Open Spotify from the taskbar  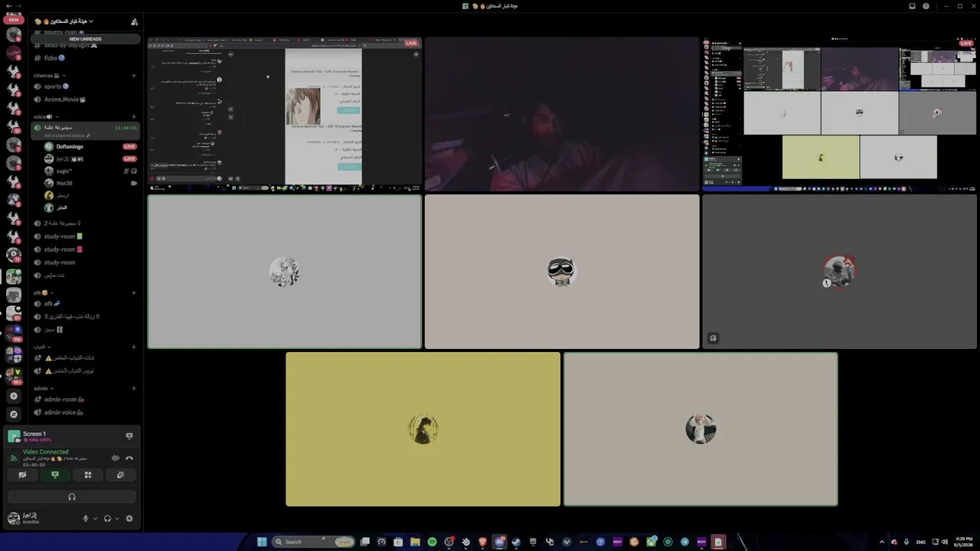pos(432,542)
